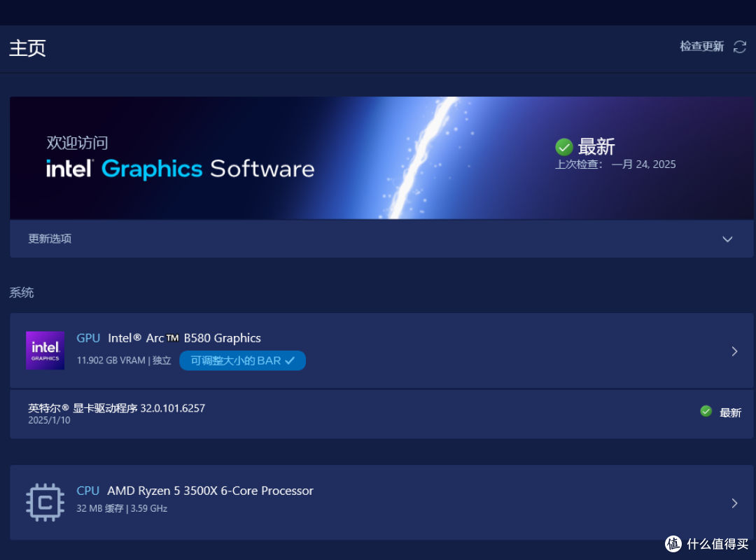Click the 上次检查 一月 24, 2025 text
Viewport: 756px width, 560px height.
click(615, 164)
